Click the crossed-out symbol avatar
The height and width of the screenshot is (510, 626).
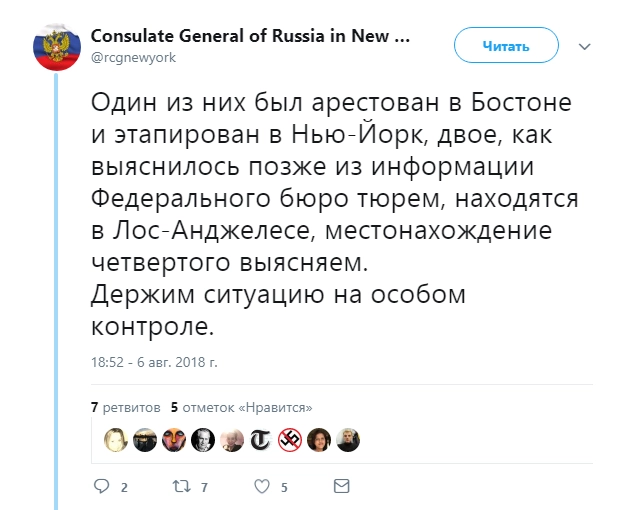(290, 439)
